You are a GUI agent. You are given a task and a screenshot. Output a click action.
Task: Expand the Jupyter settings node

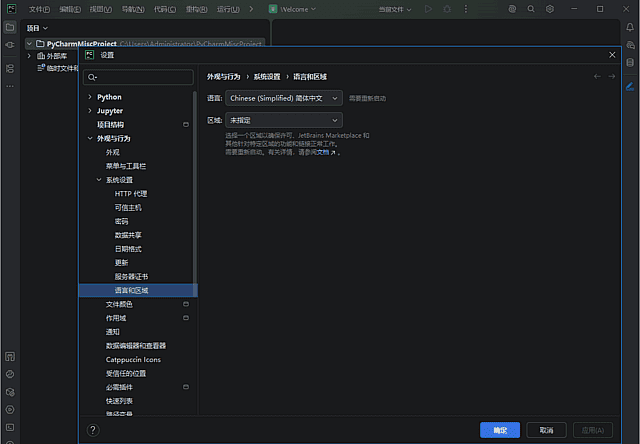[x=90, y=111]
